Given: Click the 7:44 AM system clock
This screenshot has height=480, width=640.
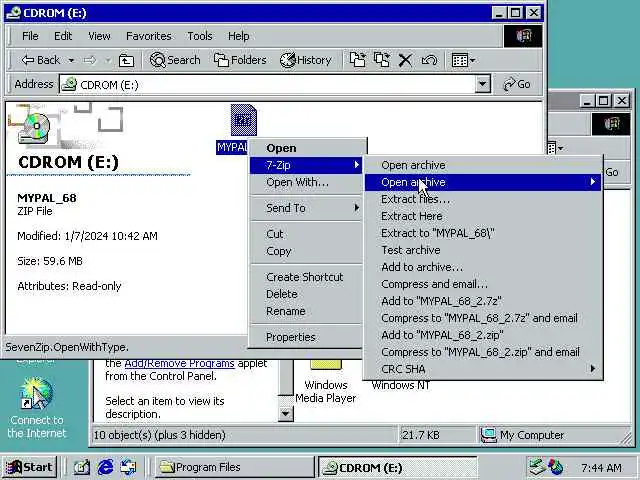Looking at the screenshot, I should point(601,467).
